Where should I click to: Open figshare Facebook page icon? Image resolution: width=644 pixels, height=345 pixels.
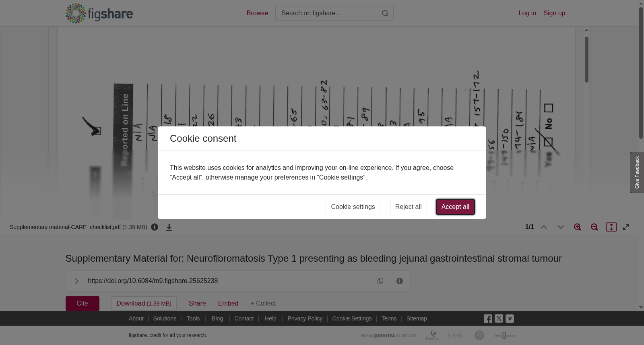click(488, 319)
